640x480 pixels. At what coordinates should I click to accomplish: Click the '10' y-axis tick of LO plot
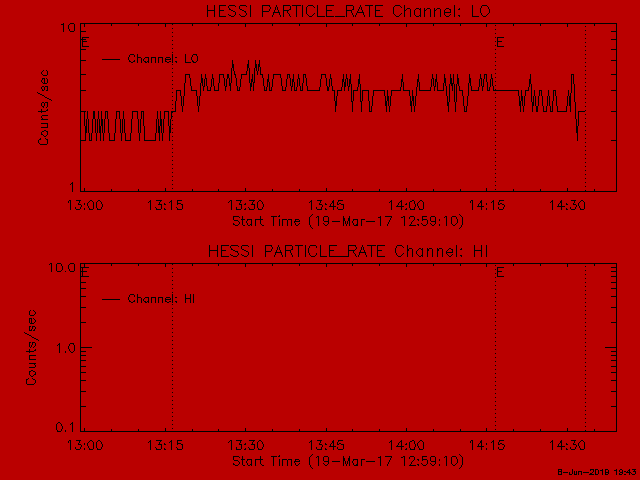[68, 28]
